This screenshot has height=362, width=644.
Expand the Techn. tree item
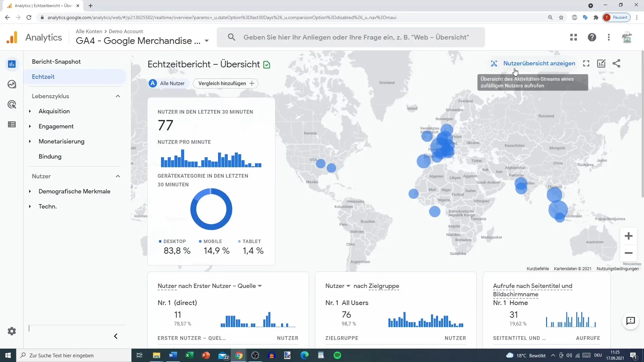click(x=30, y=206)
